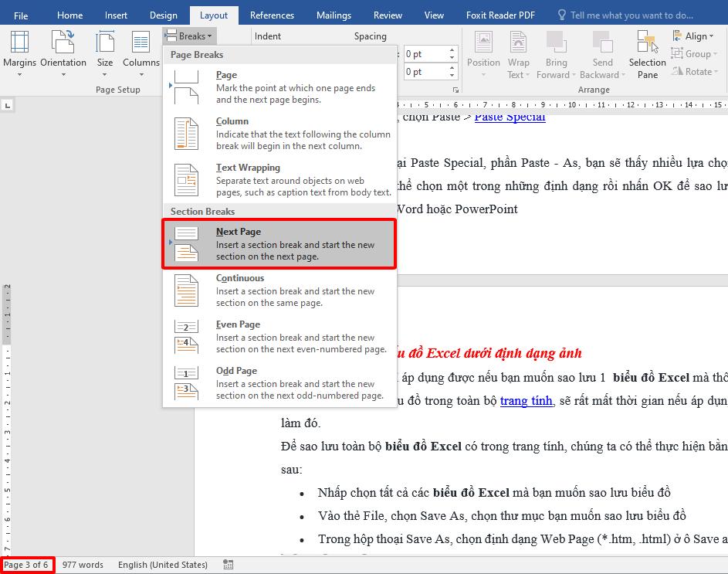Follow the Paste Special hyperlink
728x574 pixels.
pos(510,117)
